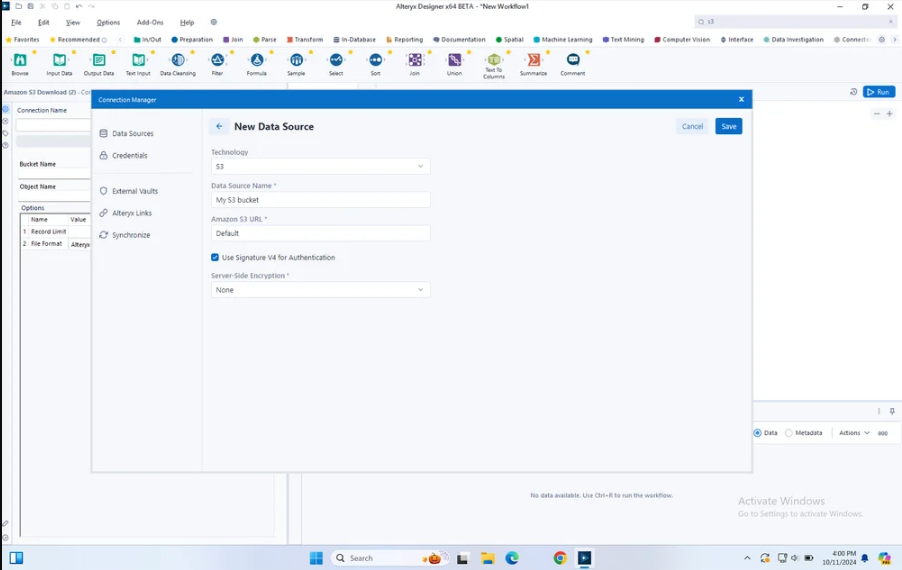Click the Windows Start button
The width and height of the screenshot is (902, 570).
pyautogui.click(x=316, y=558)
